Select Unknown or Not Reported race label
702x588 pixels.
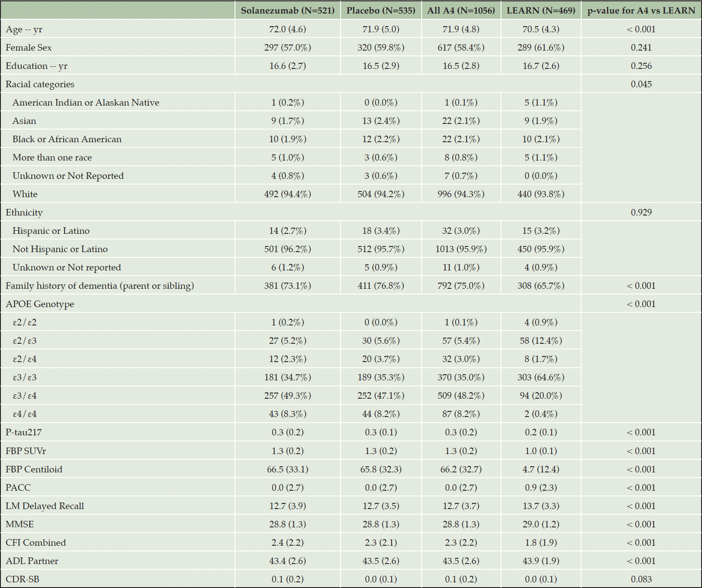(x=68, y=176)
